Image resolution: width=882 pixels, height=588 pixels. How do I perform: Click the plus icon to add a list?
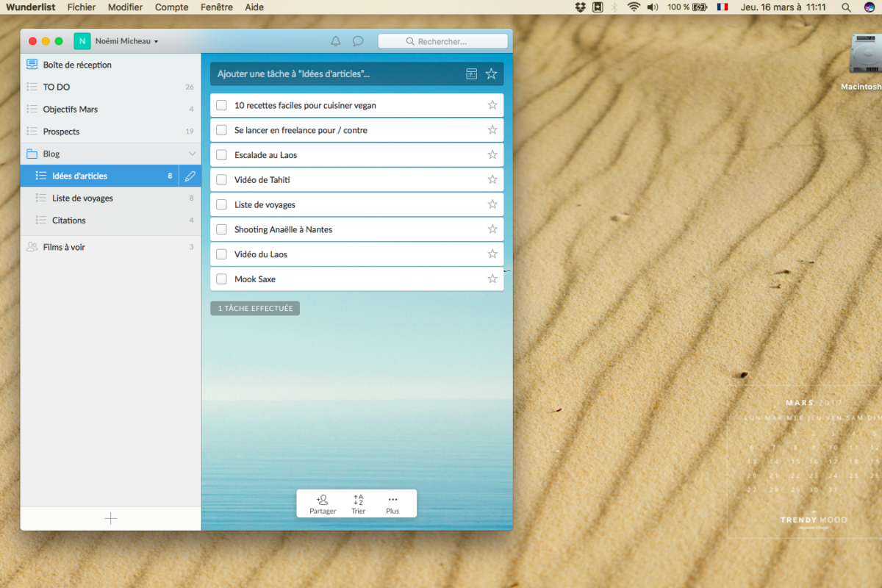pyautogui.click(x=110, y=518)
